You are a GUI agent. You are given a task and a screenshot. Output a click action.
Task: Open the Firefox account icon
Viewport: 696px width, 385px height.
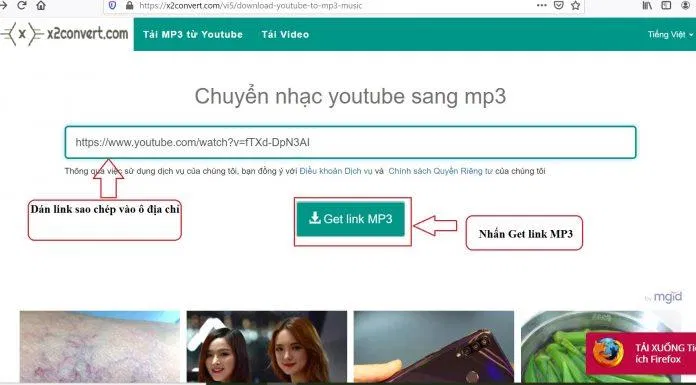point(686,5)
